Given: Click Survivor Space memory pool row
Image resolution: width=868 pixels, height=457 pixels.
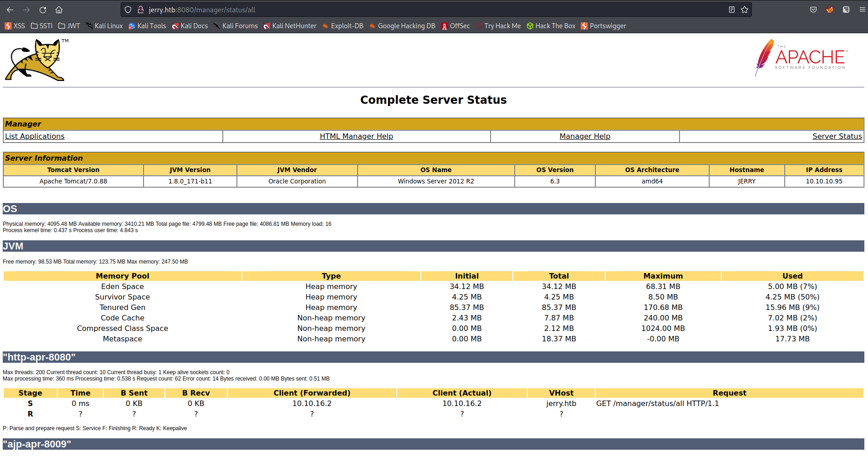Looking at the screenshot, I should click(434, 297).
